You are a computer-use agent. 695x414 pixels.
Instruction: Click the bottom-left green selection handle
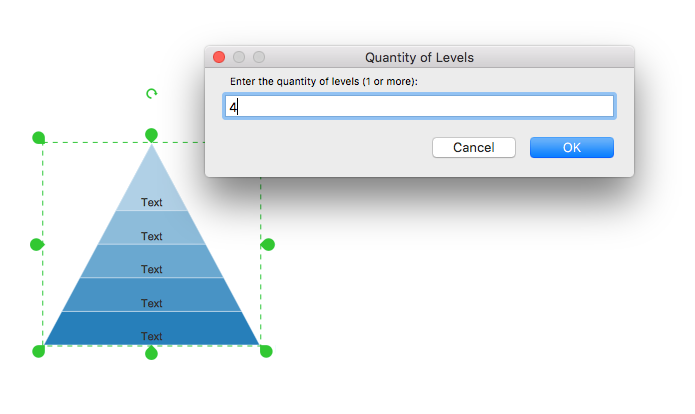point(39,350)
